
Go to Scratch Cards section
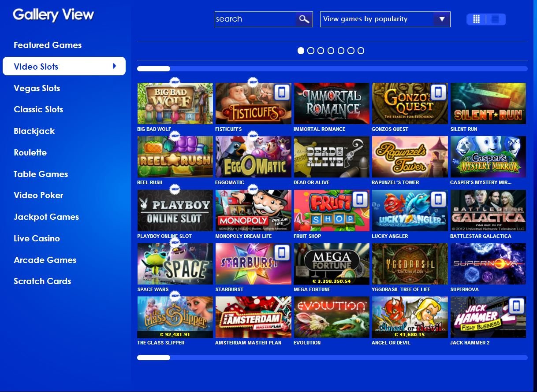click(x=42, y=281)
